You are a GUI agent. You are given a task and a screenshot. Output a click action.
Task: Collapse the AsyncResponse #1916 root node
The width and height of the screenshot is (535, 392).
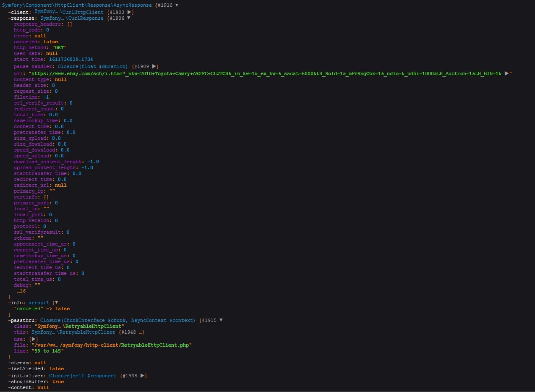177,5
